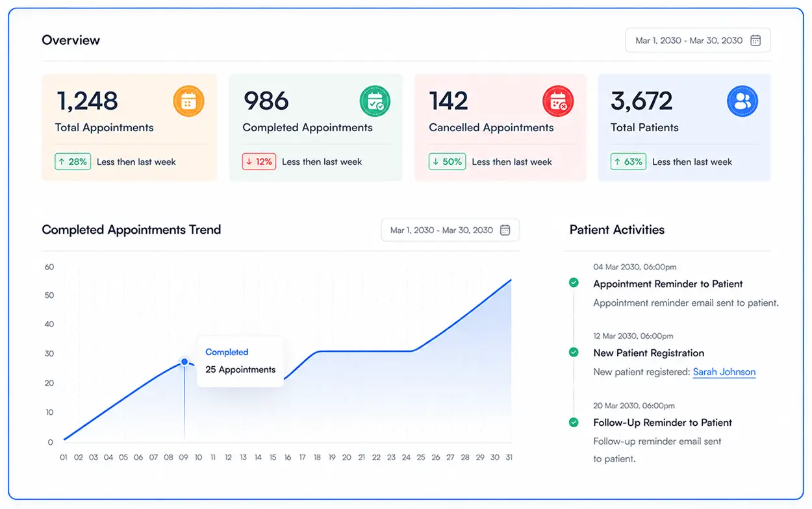Click the blue Total Patients people icon
The width and height of the screenshot is (812, 509).
pyautogui.click(x=742, y=101)
